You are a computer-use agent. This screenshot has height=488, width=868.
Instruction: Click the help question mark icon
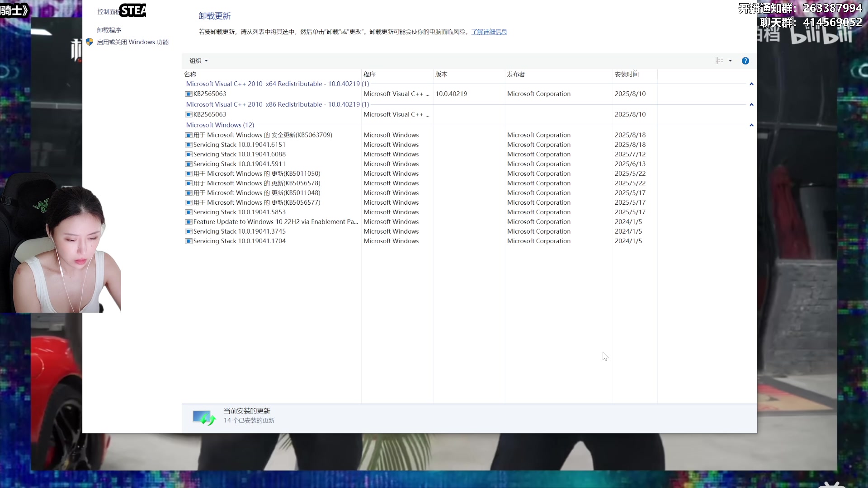pyautogui.click(x=745, y=61)
